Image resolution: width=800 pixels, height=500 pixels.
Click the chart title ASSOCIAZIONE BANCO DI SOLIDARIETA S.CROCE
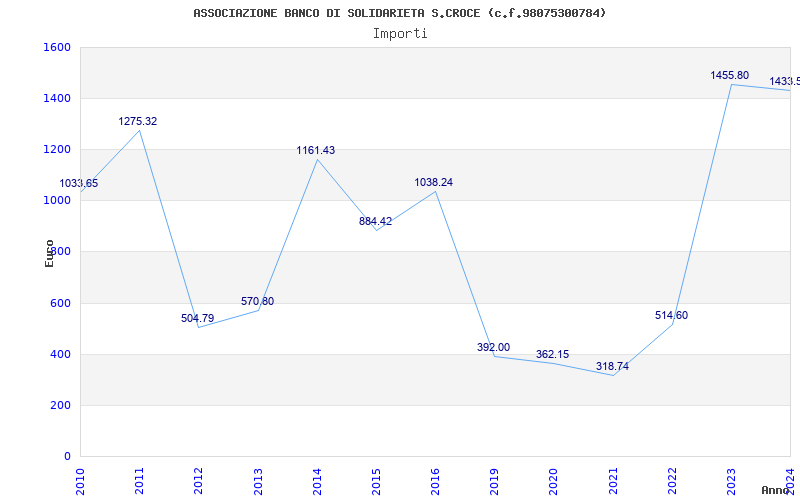click(399, 13)
